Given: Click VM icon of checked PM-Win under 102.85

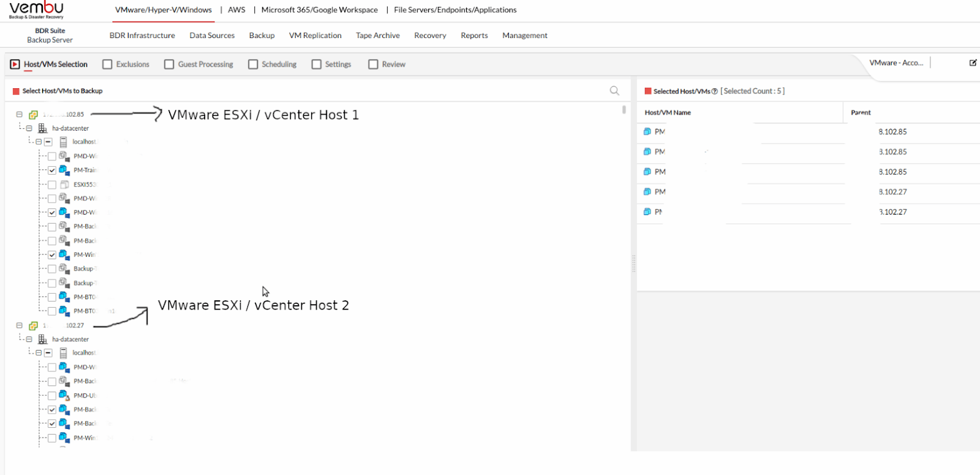Looking at the screenshot, I should coord(64,254).
